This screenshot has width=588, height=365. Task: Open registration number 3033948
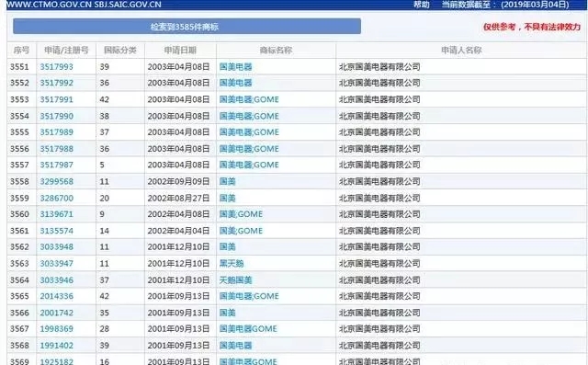click(x=57, y=246)
